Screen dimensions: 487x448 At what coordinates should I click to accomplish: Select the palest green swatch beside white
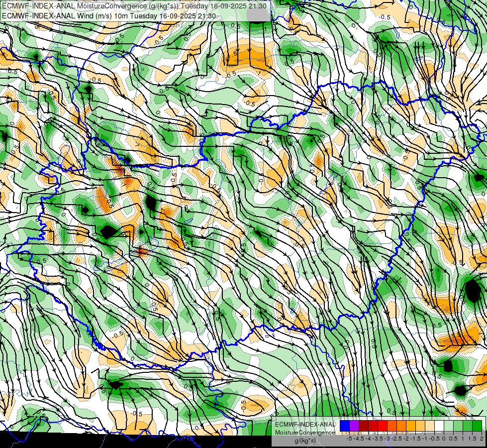click(x=449, y=426)
